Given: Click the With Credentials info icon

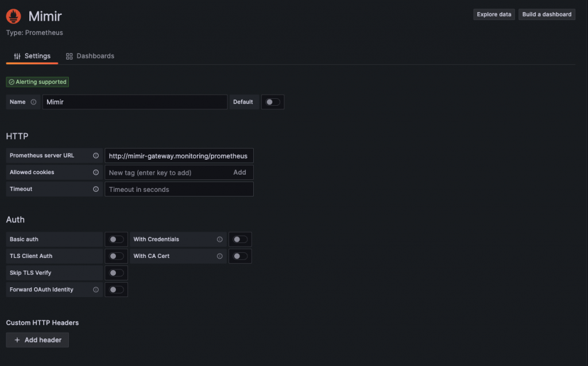Looking at the screenshot, I should [x=220, y=240].
